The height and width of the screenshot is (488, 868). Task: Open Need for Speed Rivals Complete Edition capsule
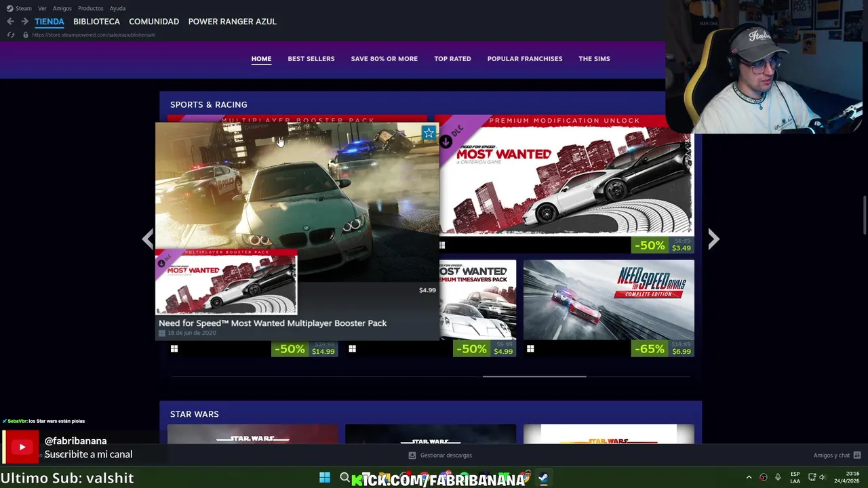coord(609,300)
